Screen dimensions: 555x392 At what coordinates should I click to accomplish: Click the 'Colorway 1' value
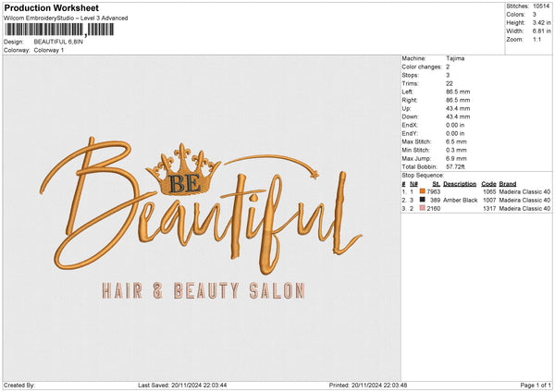click(x=50, y=50)
